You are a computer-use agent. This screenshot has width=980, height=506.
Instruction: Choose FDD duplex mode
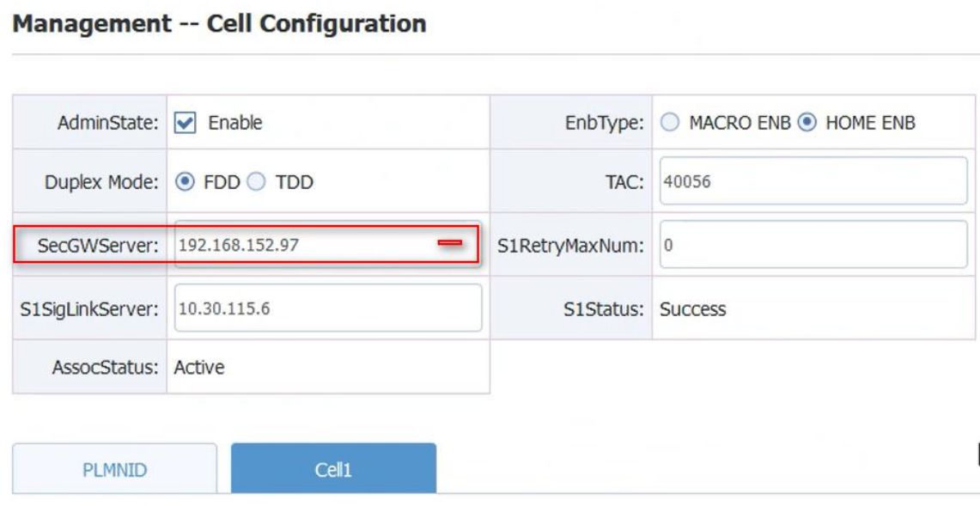[x=185, y=182]
